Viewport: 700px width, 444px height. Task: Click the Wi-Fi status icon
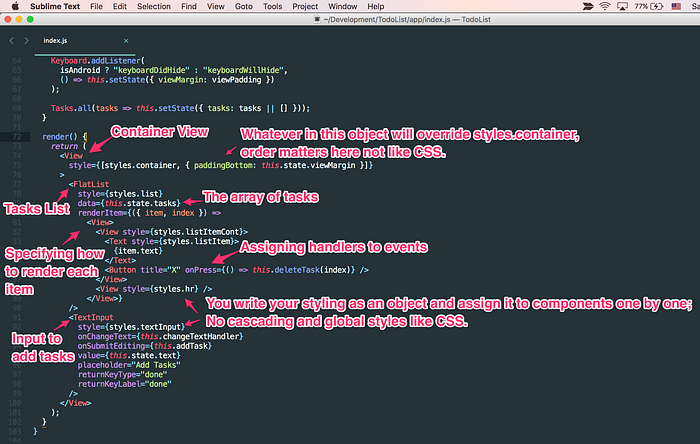coord(604,6)
